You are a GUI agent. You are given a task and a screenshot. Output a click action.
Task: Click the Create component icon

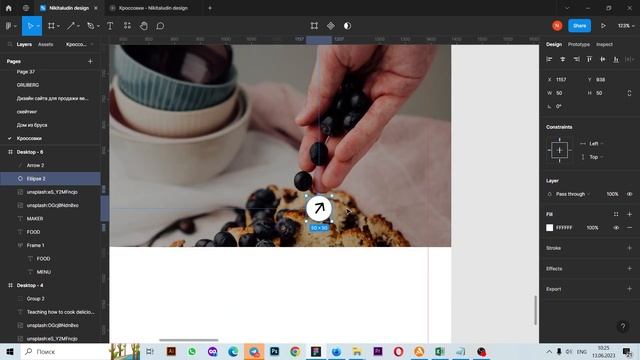click(331, 26)
